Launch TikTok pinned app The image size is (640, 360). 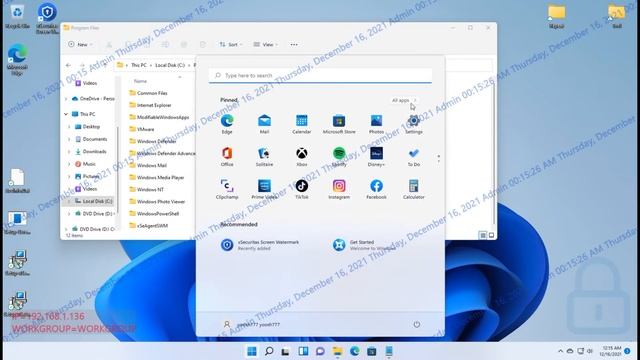point(302,189)
